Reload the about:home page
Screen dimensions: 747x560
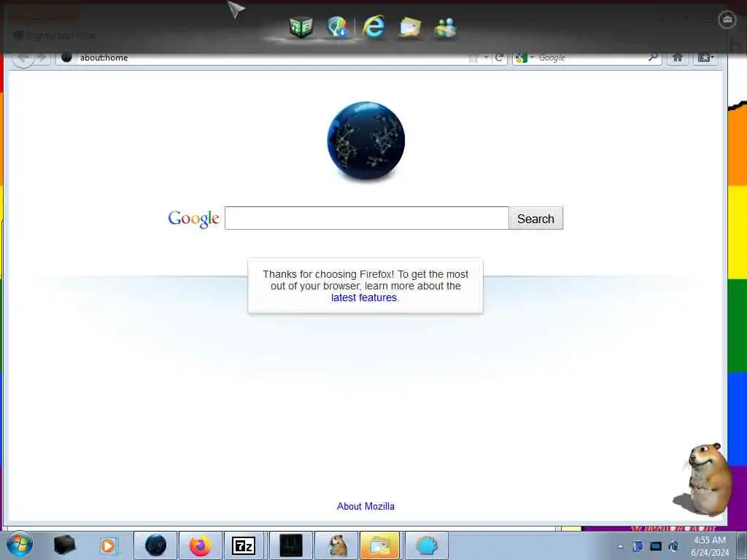[x=499, y=58]
